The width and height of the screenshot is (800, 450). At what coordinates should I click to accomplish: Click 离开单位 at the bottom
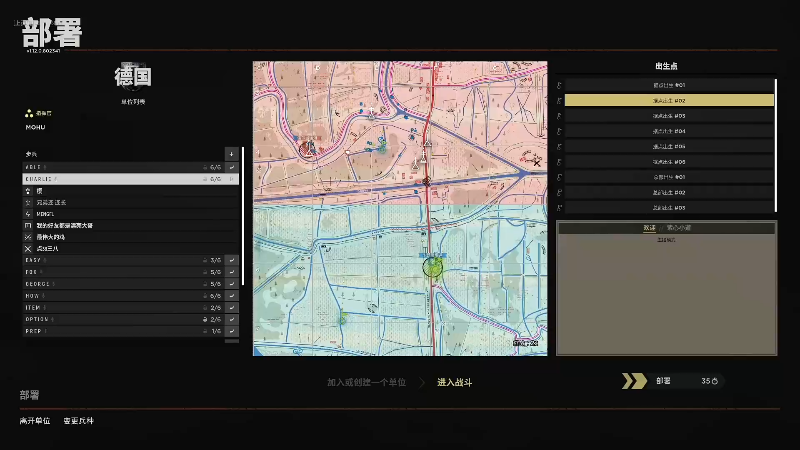click(35, 421)
